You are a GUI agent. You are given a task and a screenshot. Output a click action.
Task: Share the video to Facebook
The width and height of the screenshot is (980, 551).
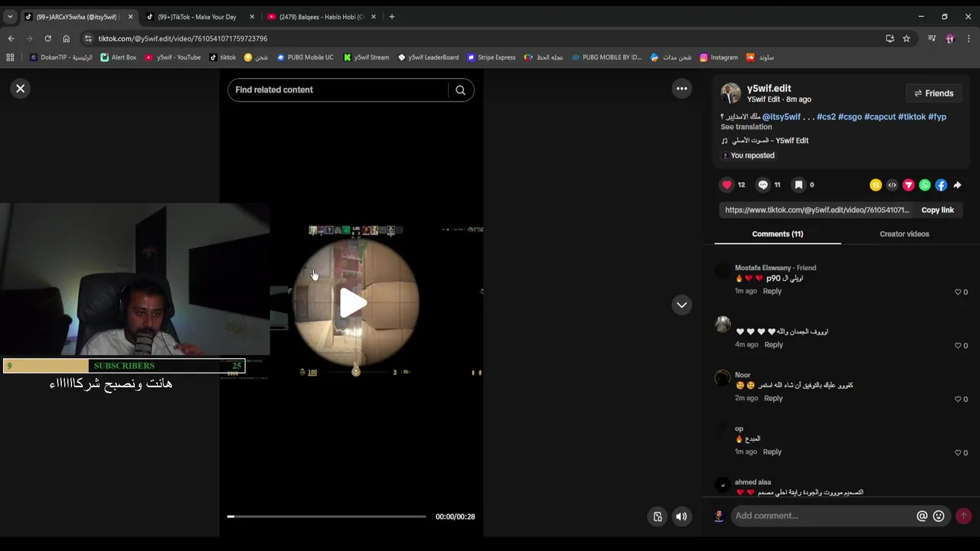pos(941,185)
